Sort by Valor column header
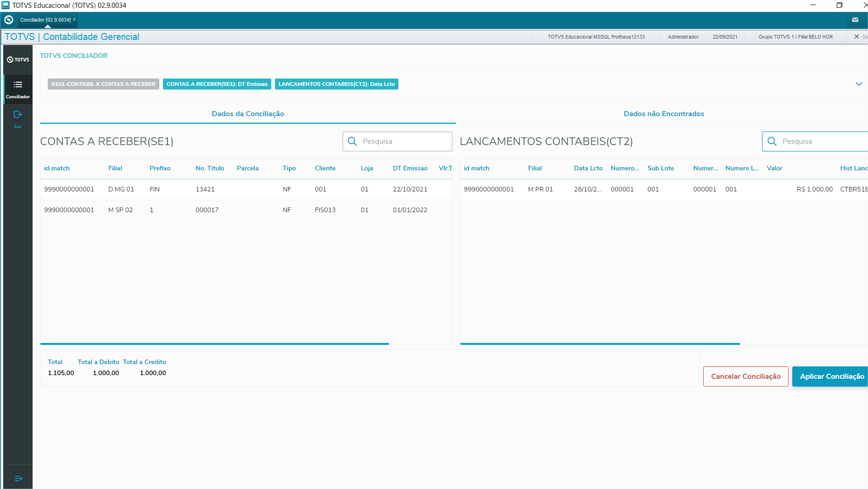Viewport: 868px width, 489px height. (774, 169)
